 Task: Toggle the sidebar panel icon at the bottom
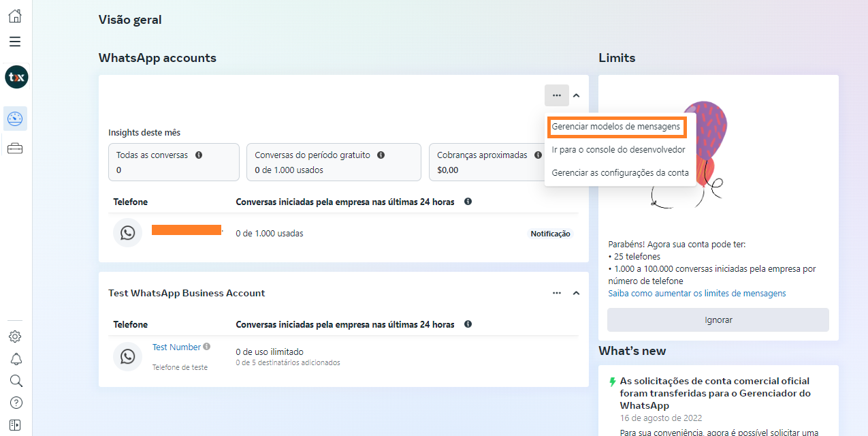pos(15,424)
